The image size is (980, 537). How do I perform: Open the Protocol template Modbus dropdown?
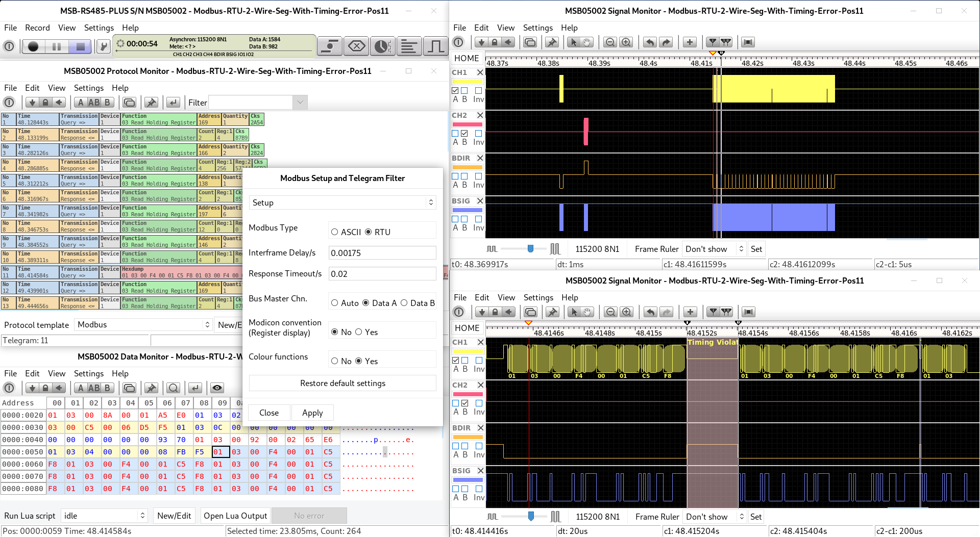(143, 325)
